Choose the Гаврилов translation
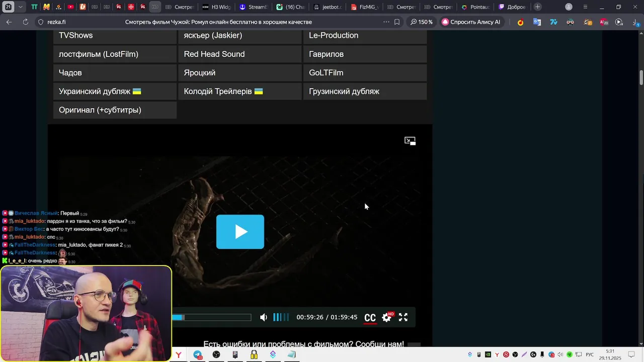This screenshot has width=644, height=362. point(365,54)
